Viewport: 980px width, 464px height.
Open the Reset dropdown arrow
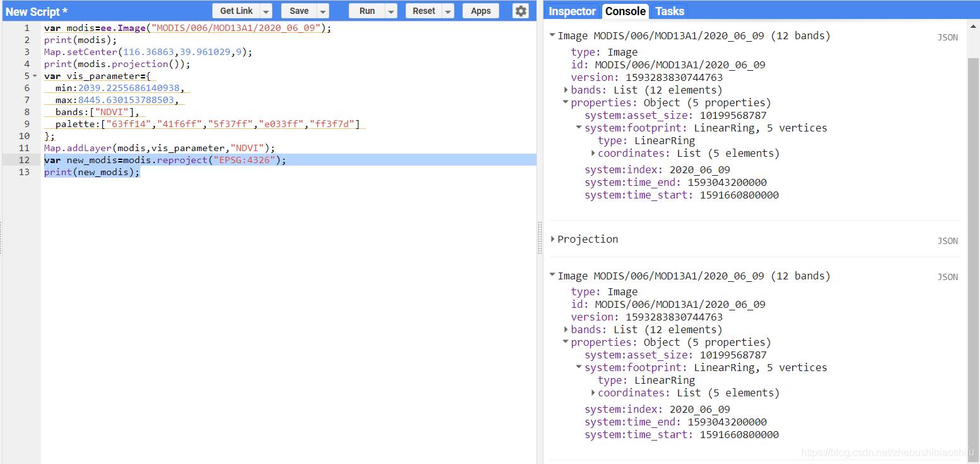[448, 11]
